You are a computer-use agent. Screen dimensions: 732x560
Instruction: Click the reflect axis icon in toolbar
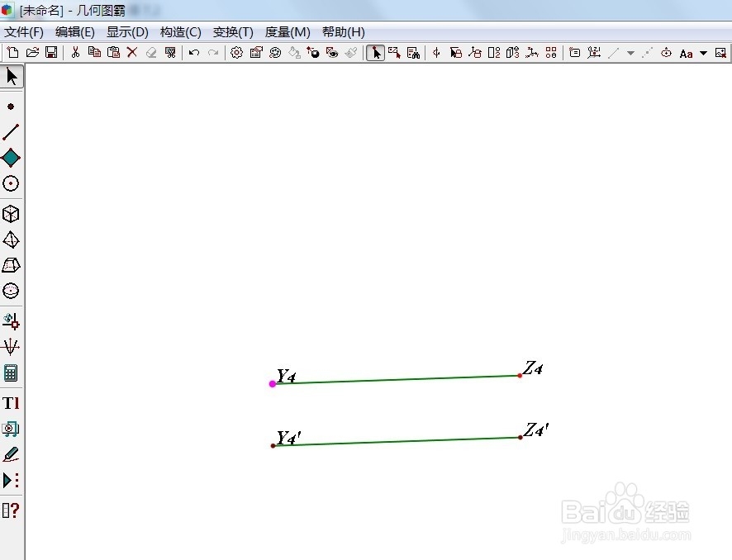click(x=436, y=53)
